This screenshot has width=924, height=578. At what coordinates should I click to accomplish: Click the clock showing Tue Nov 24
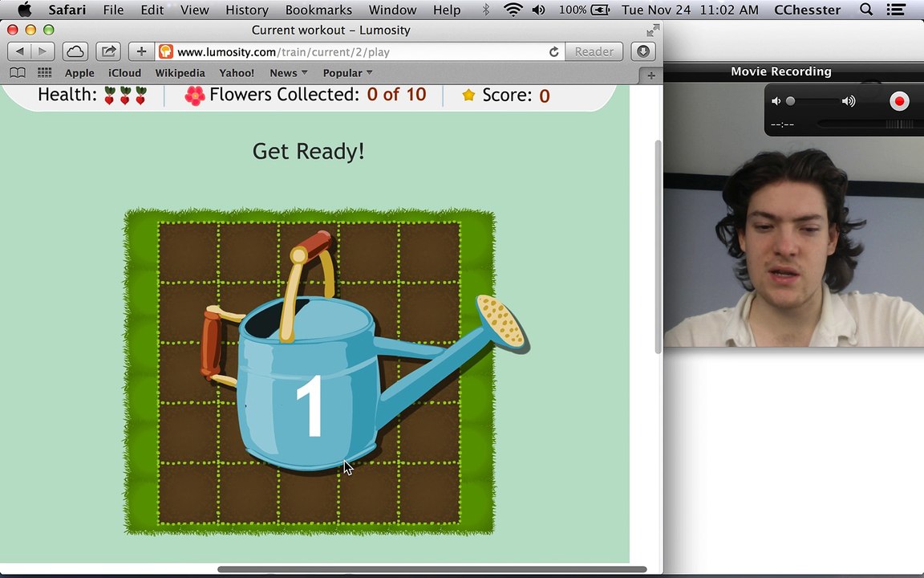coord(690,10)
